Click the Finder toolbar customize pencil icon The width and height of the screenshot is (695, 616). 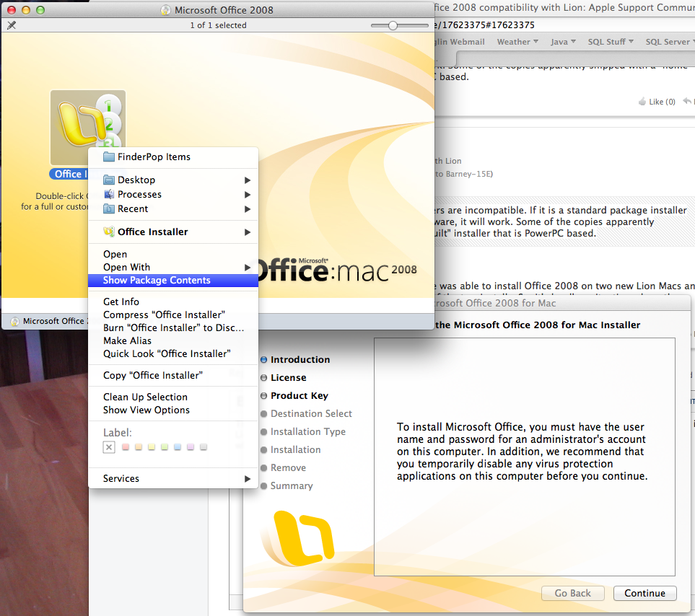point(12,25)
